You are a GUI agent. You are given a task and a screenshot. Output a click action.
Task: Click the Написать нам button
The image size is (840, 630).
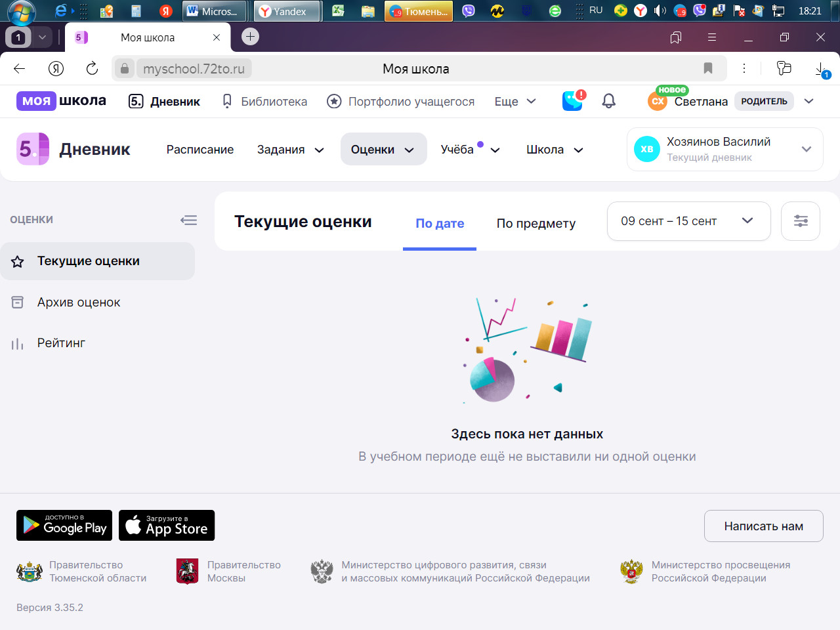(763, 526)
